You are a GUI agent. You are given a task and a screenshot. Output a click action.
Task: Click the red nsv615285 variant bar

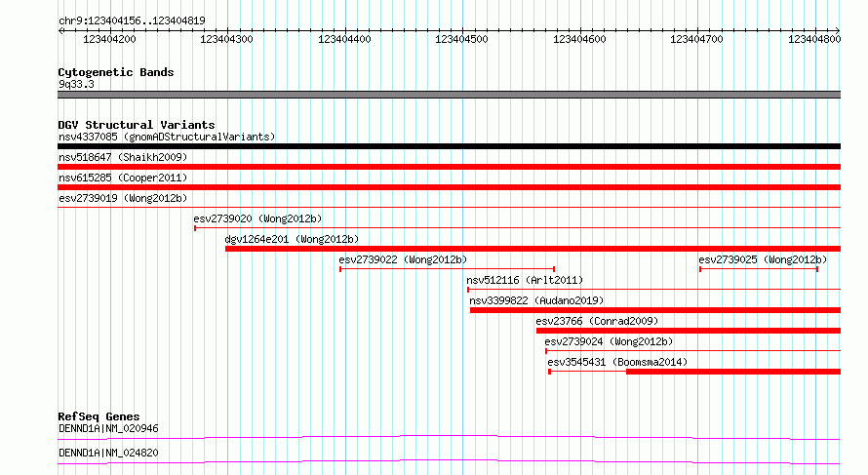449,187
